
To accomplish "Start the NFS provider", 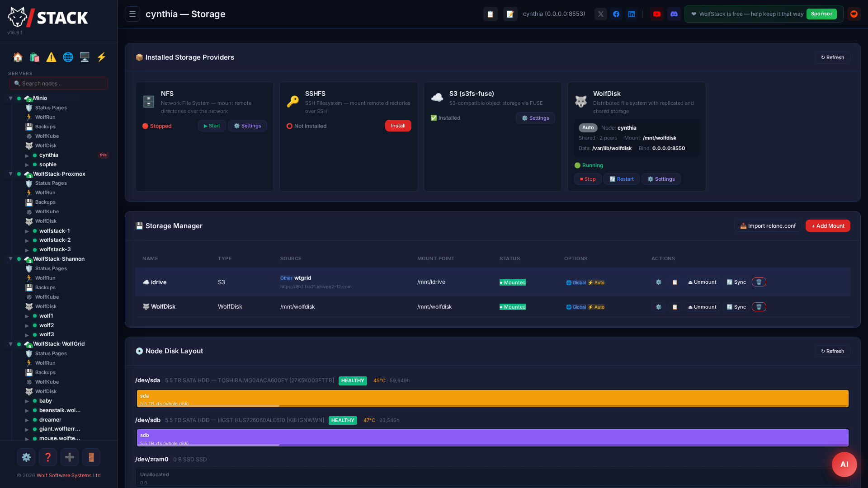I will click(212, 126).
